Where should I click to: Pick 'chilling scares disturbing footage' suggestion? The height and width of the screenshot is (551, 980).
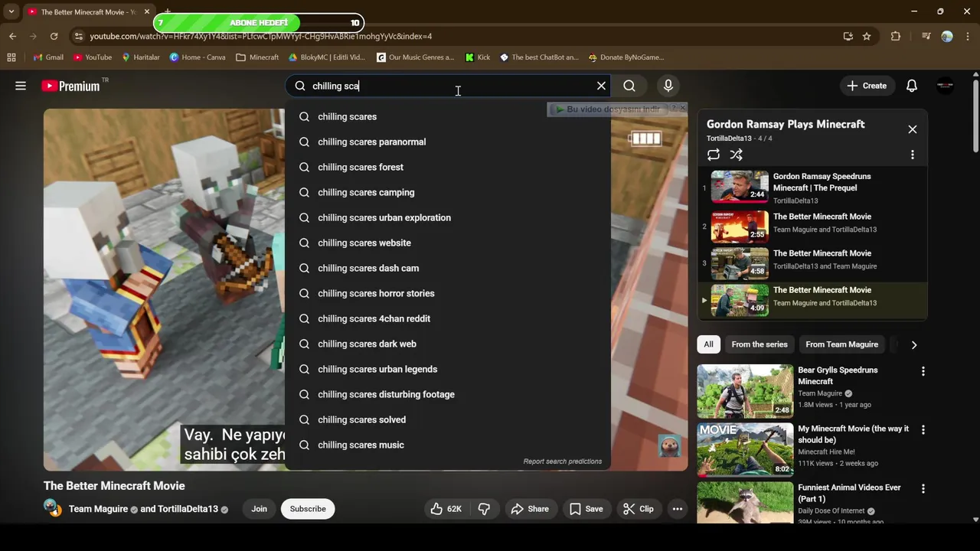pos(448,394)
